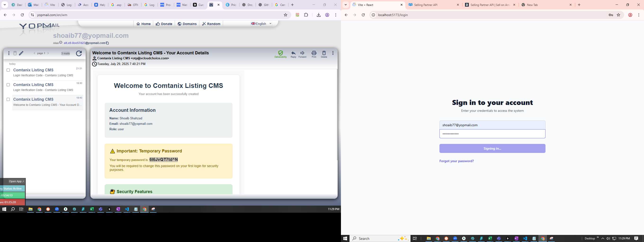Open the volume control in system tray
The height and width of the screenshot is (242, 644).
coord(608,238)
